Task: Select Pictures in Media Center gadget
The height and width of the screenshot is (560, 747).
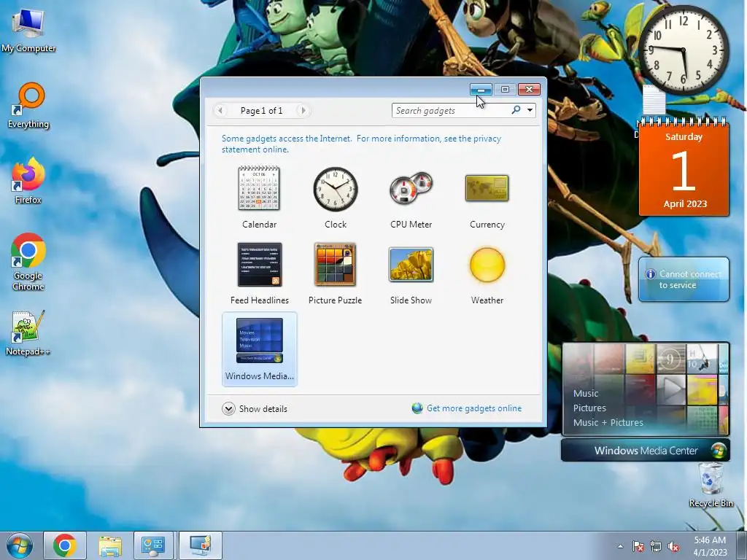Action: click(x=589, y=408)
